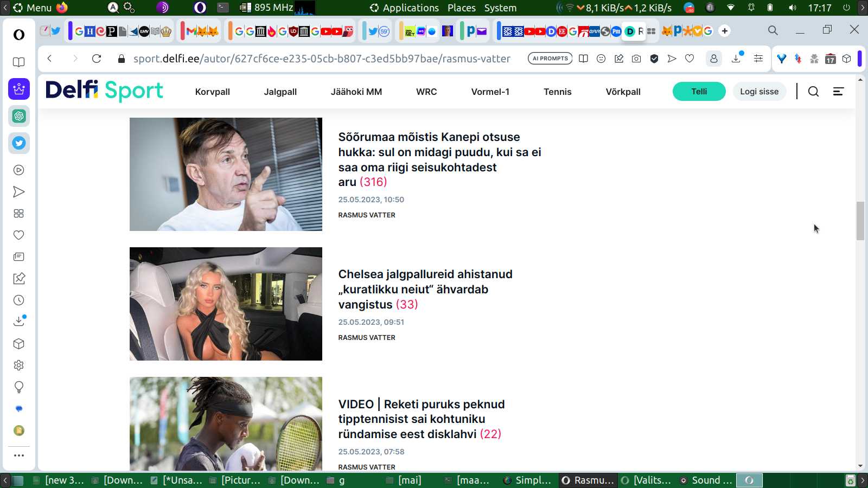Open the 22 comments count link
868x488 pixels.
(490, 434)
